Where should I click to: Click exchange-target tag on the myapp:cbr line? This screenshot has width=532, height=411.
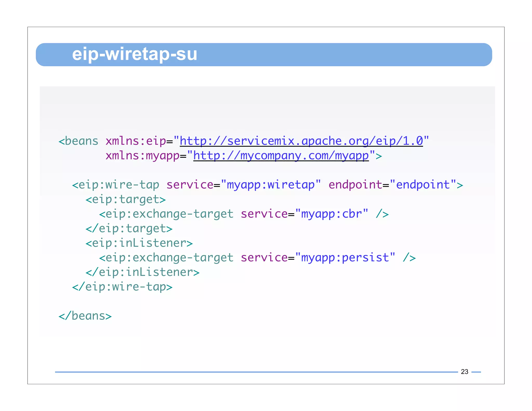tap(166, 214)
